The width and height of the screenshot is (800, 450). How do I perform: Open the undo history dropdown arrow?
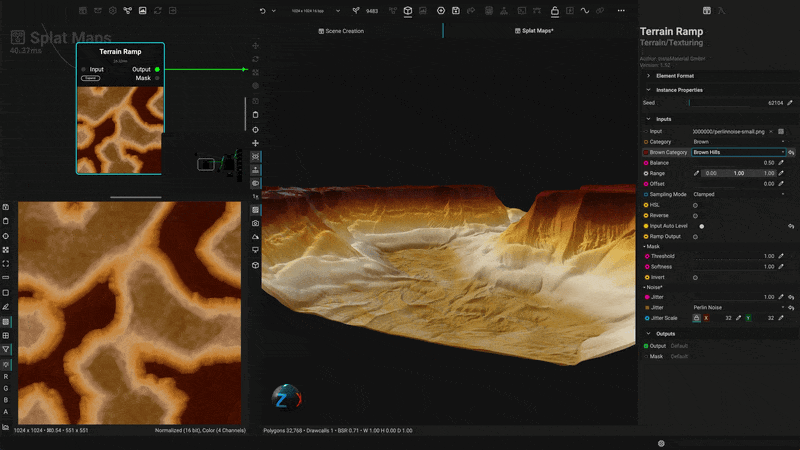(x=273, y=11)
